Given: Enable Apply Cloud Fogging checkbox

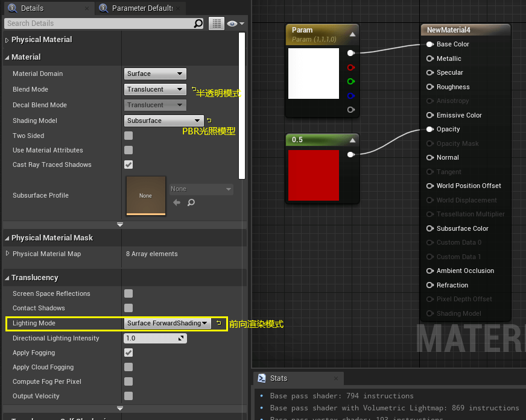Looking at the screenshot, I should [128, 367].
